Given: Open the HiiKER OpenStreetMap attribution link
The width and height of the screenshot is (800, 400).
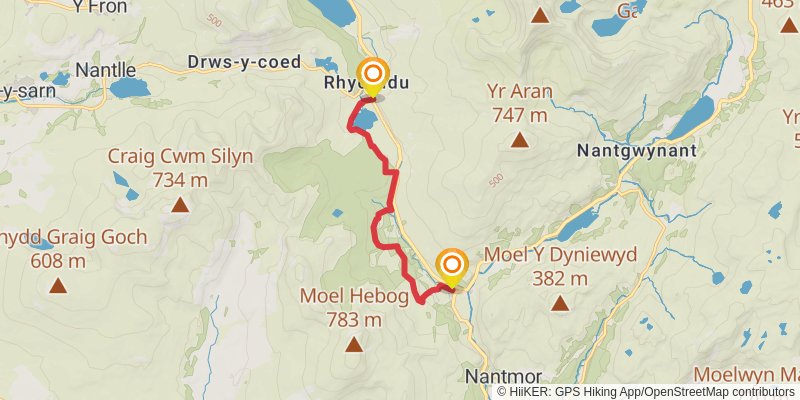Looking at the screenshot, I should tap(645, 392).
